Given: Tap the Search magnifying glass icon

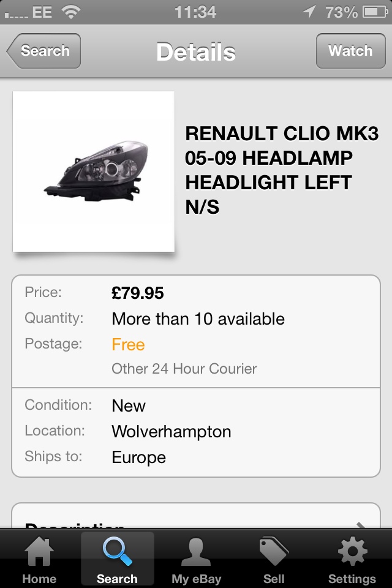Looking at the screenshot, I should coord(117,552).
